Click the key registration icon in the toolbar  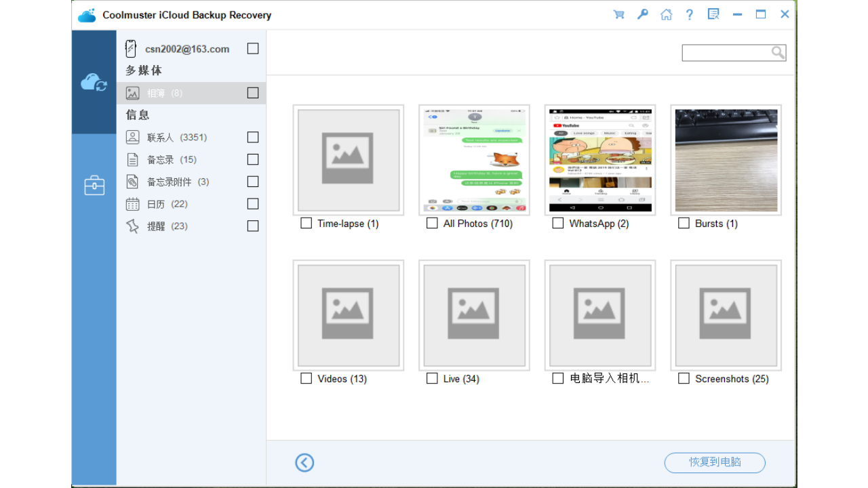click(x=642, y=14)
